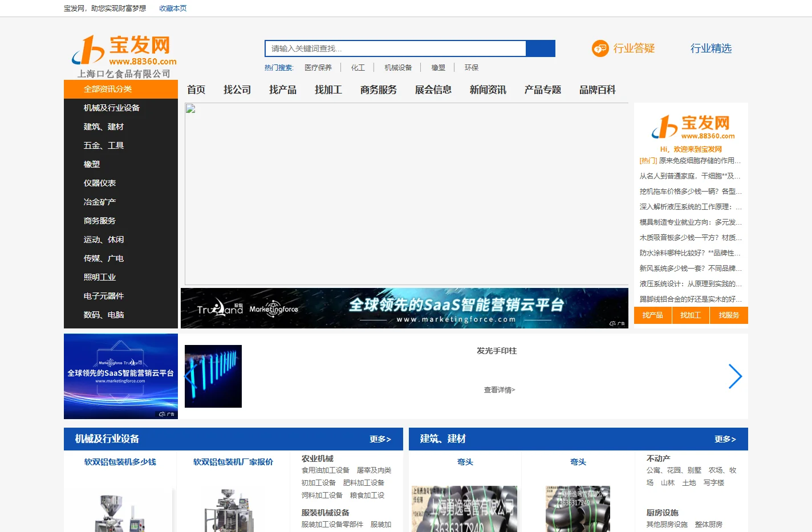
Task: Open article 新风系统多少钱一套
Action: point(691,269)
